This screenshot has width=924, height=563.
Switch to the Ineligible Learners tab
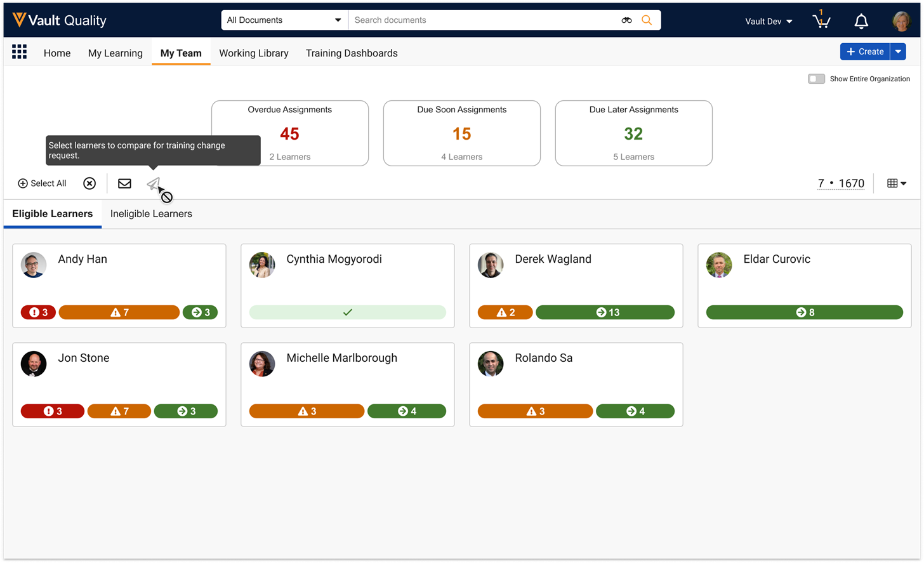(151, 214)
